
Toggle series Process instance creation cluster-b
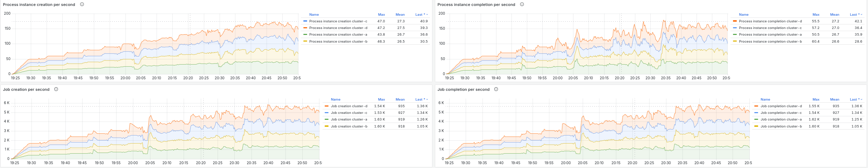click(x=338, y=41)
